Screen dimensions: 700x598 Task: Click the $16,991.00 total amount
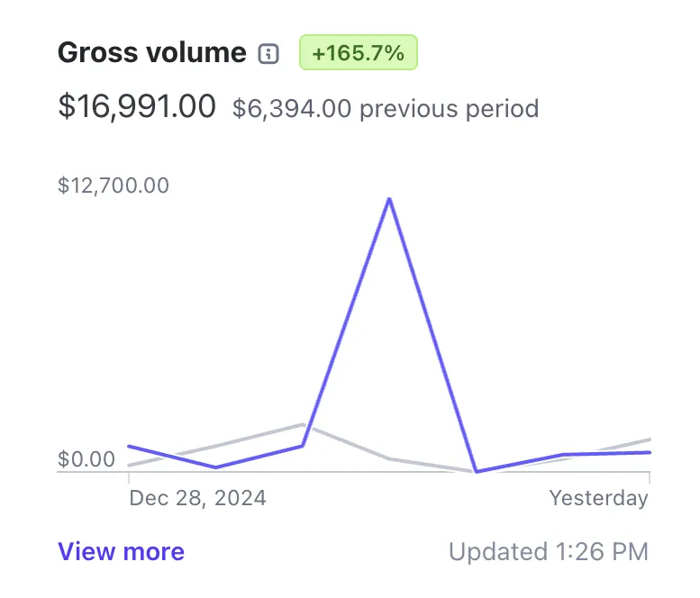click(137, 107)
